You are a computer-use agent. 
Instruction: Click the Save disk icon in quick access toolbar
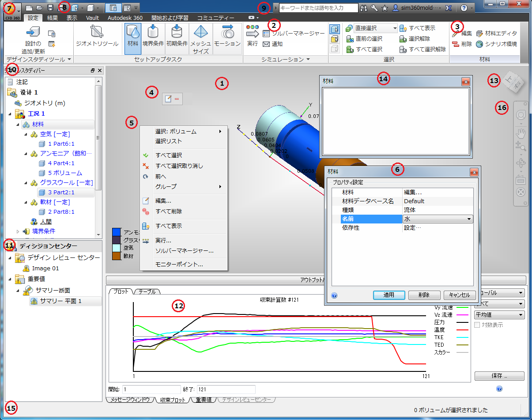(50, 8)
